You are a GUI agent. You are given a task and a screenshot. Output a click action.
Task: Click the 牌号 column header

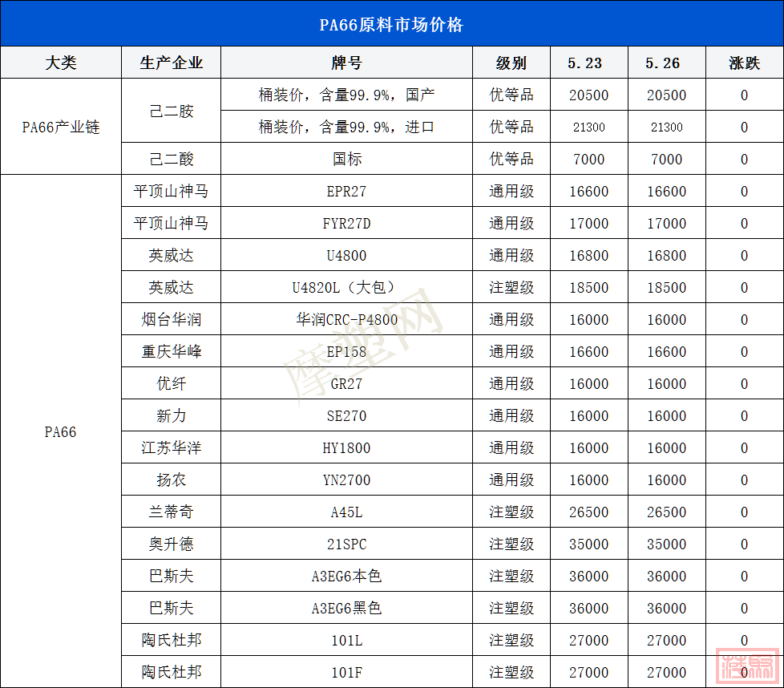[x=346, y=63]
